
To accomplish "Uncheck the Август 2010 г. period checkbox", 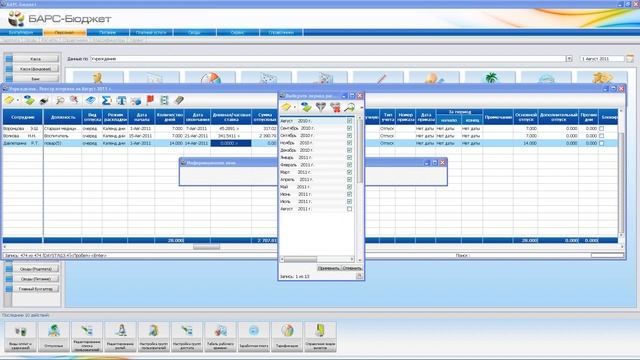I will point(349,121).
